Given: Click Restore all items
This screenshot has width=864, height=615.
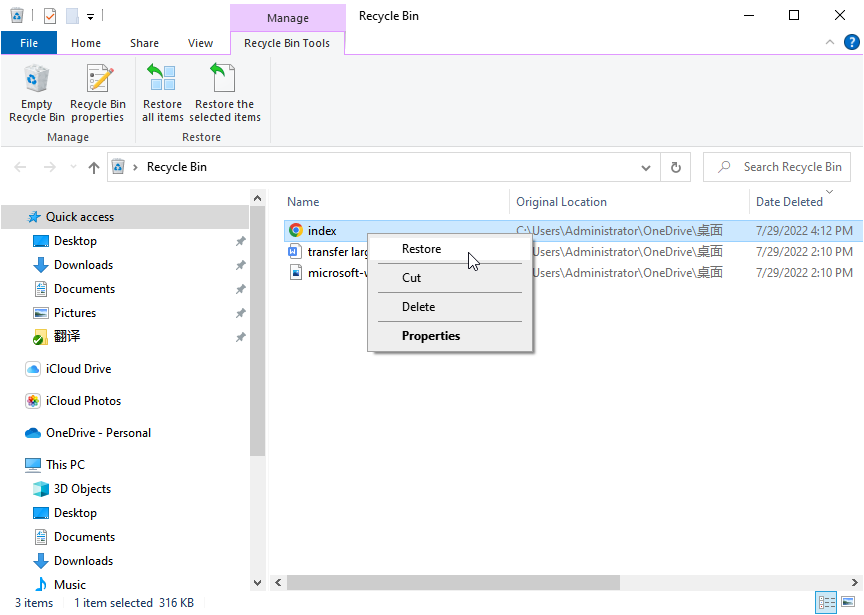Looking at the screenshot, I should click(x=163, y=94).
